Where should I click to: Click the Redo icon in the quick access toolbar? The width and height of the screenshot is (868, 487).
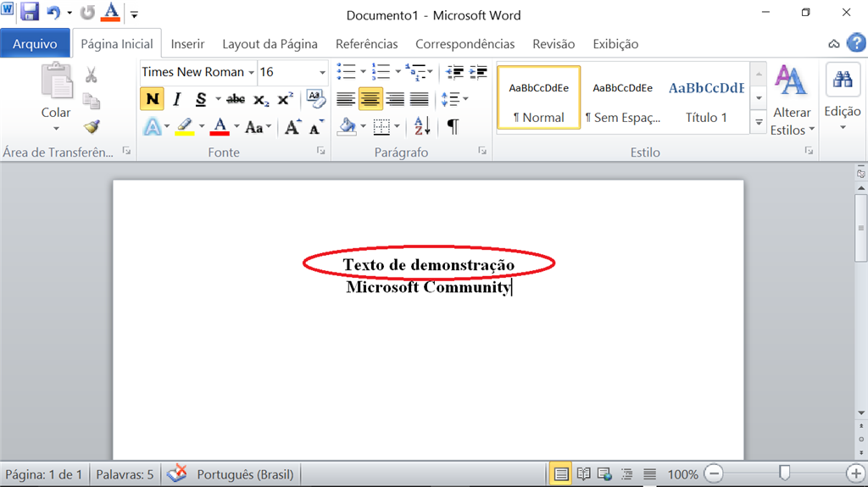[x=87, y=12]
